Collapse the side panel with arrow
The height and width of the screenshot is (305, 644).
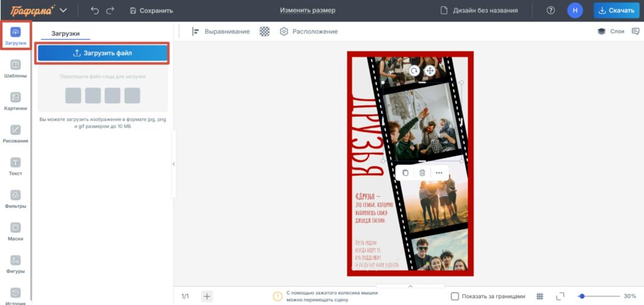click(174, 164)
